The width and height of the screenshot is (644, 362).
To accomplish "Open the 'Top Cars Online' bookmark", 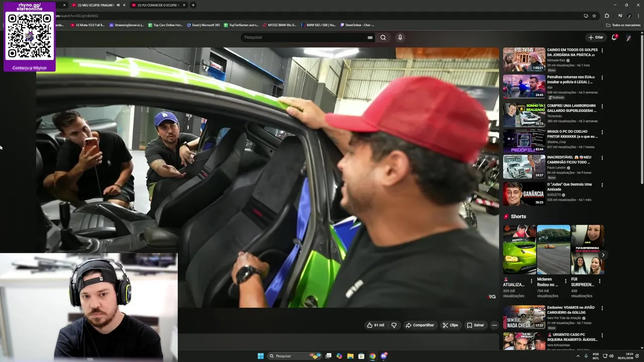I will pyautogui.click(x=166, y=25).
